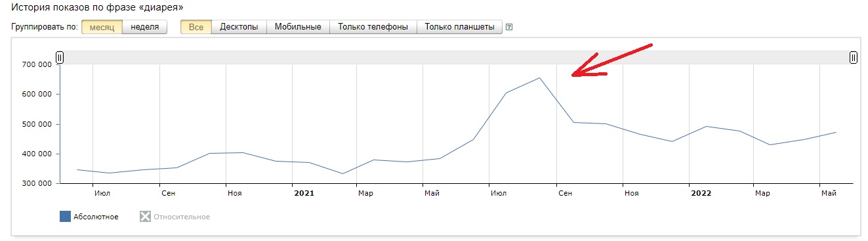
Task: Click the 2021 axis label
Action: coord(304,193)
